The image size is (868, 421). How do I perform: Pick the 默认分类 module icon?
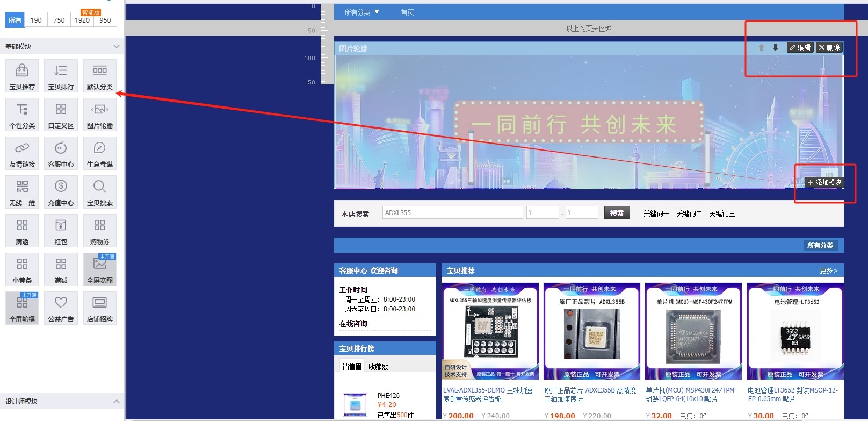click(100, 76)
